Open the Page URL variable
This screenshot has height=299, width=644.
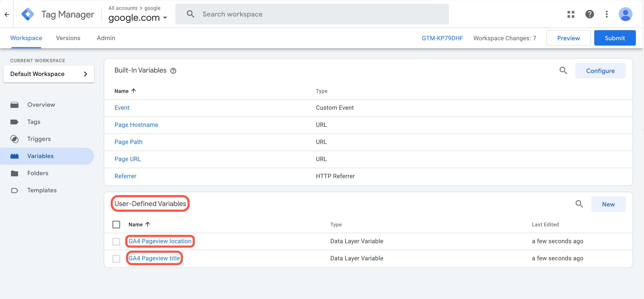pos(128,159)
